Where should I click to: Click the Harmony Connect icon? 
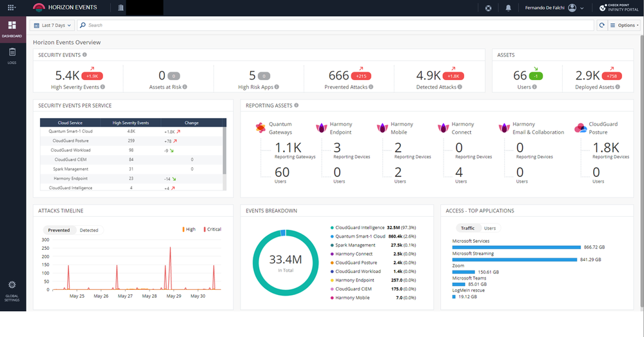coord(443,128)
